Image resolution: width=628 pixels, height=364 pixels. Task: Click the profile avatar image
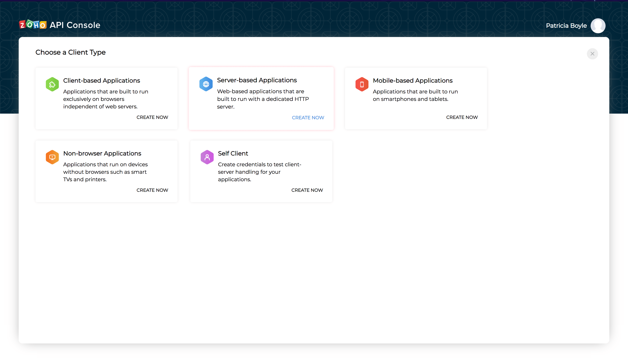click(x=598, y=25)
